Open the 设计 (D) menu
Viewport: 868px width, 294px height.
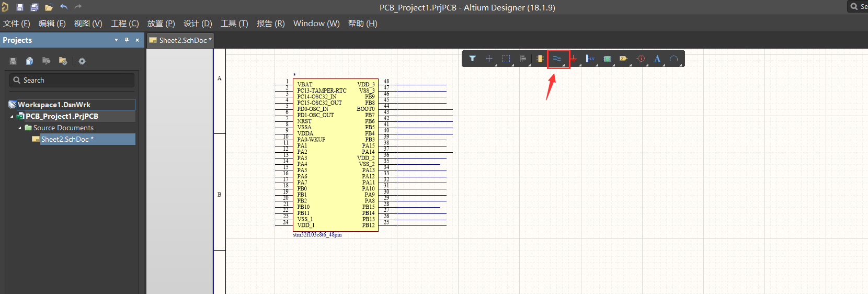tap(198, 24)
